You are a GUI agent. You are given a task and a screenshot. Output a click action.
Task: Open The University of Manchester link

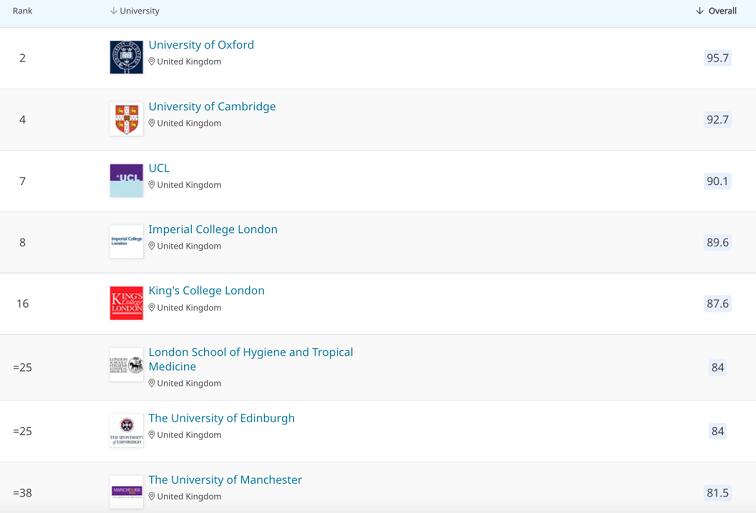(225, 480)
